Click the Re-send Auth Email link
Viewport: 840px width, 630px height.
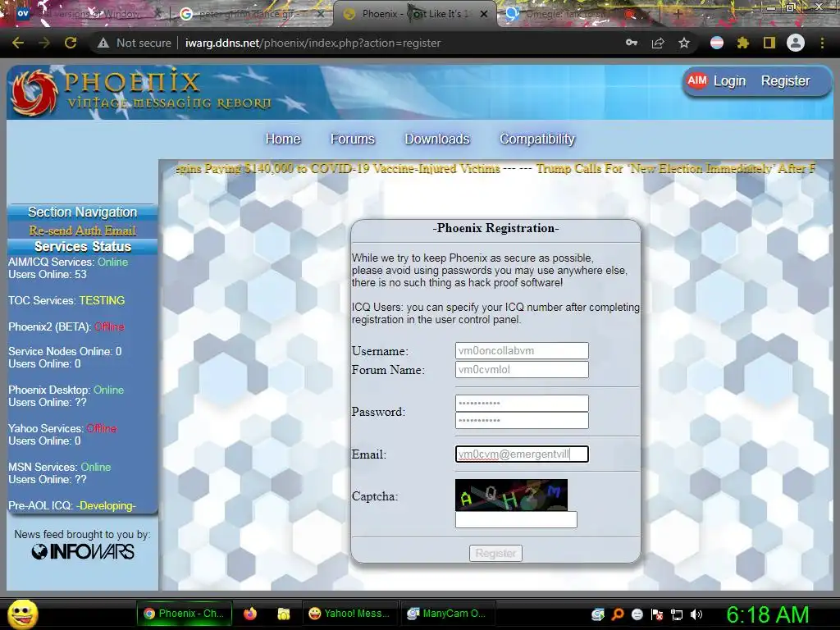click(x=83, y=231)
